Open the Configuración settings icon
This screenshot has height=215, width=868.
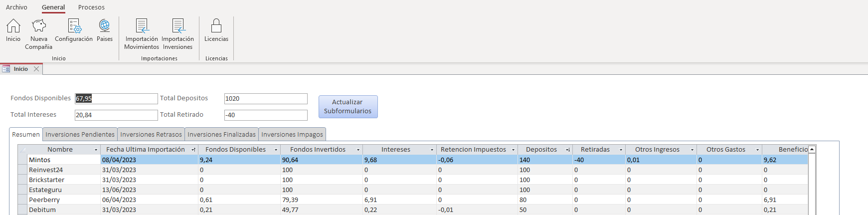[x=74, y=26]
